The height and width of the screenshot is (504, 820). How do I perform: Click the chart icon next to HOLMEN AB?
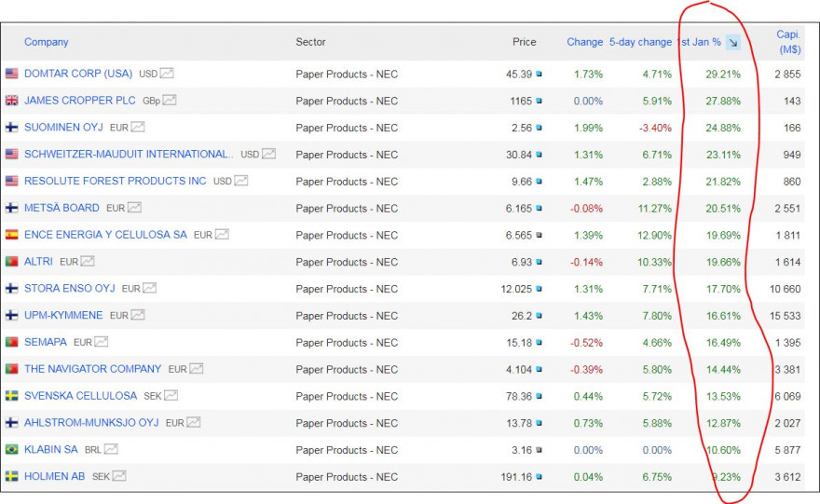click(119, 476)
